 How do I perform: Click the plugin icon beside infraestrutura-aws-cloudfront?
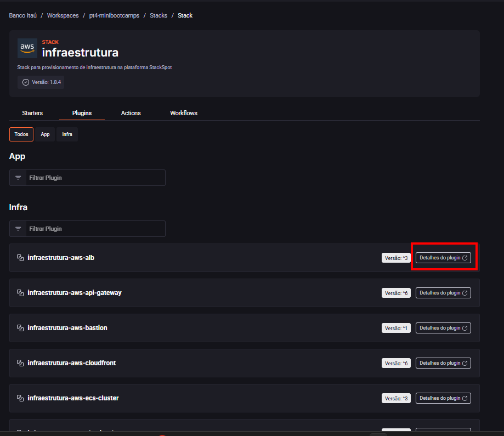coord(20,363)
